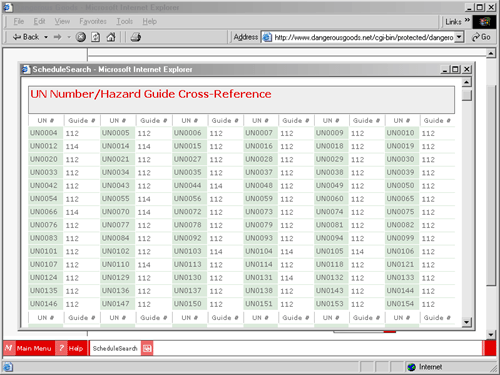500x375 pixels.
Task: Open the File menu
Action: (x=19, y=21)
